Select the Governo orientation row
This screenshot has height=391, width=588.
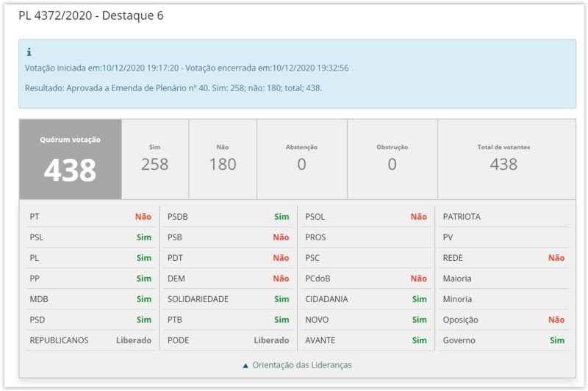click(x=503, y=340)
